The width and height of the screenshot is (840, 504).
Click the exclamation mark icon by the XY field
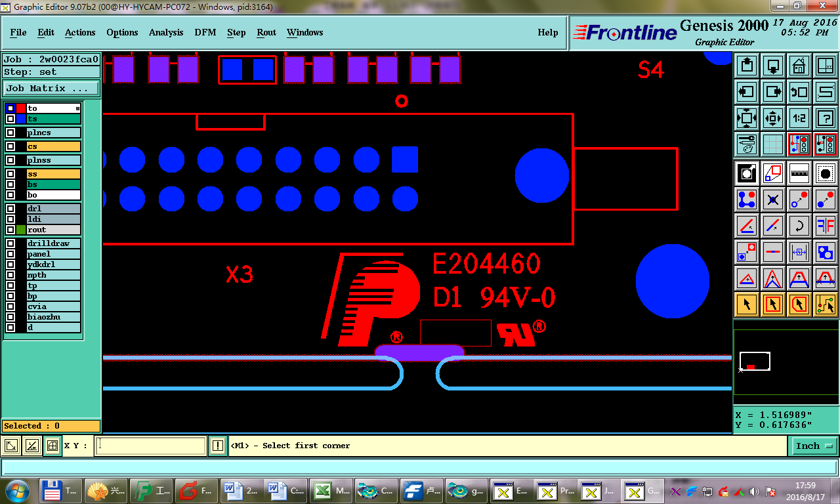click(x=218, y=446)
